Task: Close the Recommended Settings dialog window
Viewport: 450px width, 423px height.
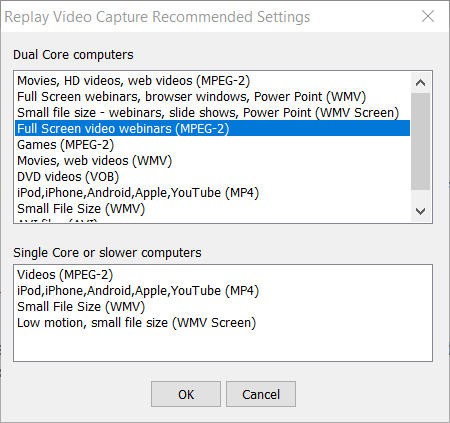Action: [428, 16]
